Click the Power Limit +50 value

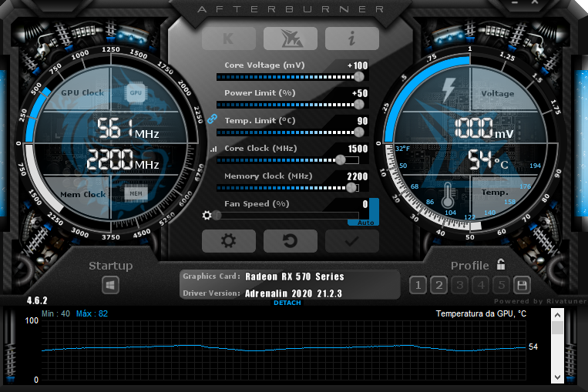click(x=360, y=93)
